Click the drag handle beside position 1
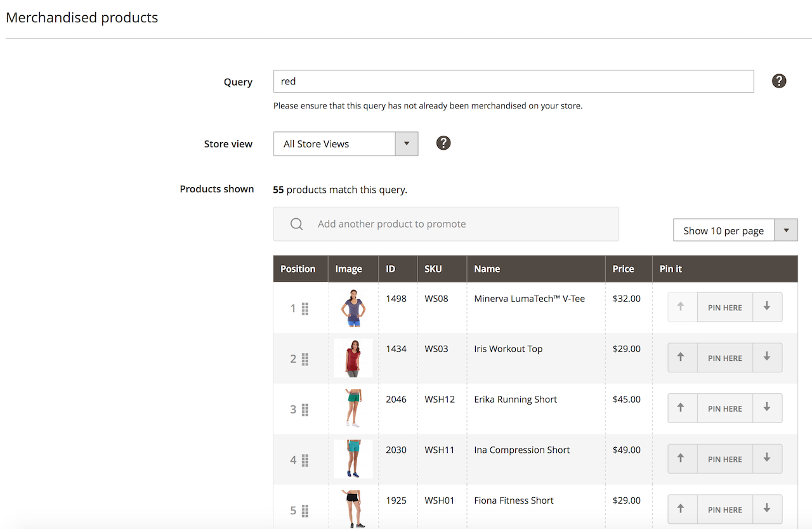This screenshot has height=529, width=812. [305, 308]
